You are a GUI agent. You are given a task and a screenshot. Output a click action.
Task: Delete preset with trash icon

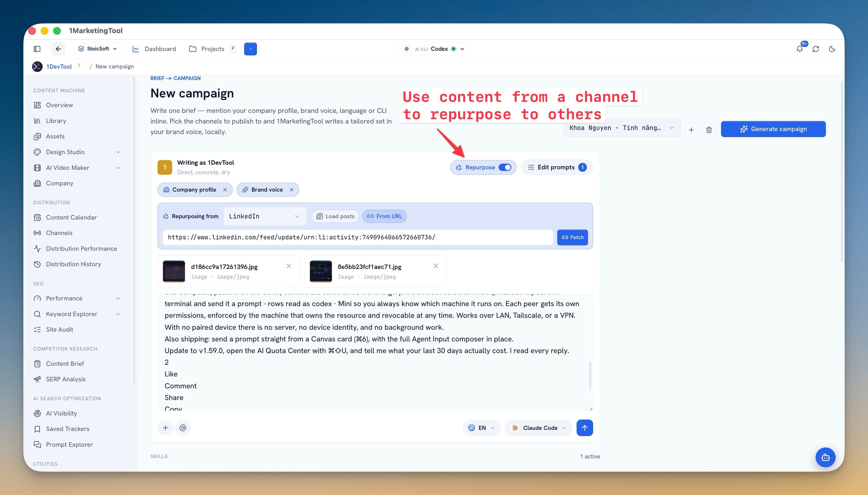click(x=709, y=129)
